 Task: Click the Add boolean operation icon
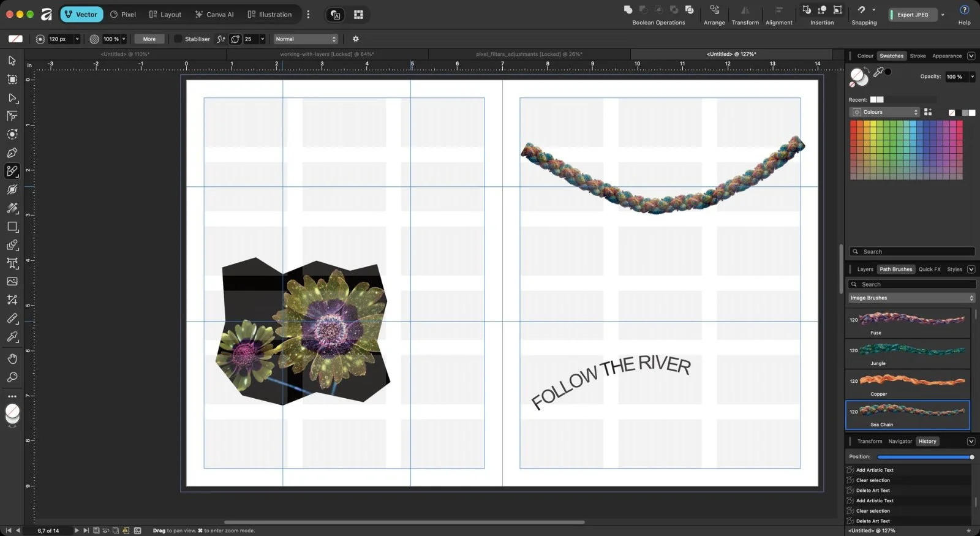click(x=628, y=10)
